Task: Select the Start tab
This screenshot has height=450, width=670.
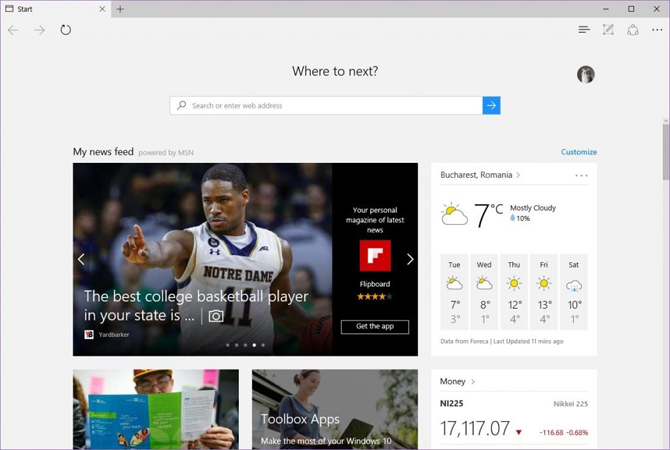Action: point(56,9)
